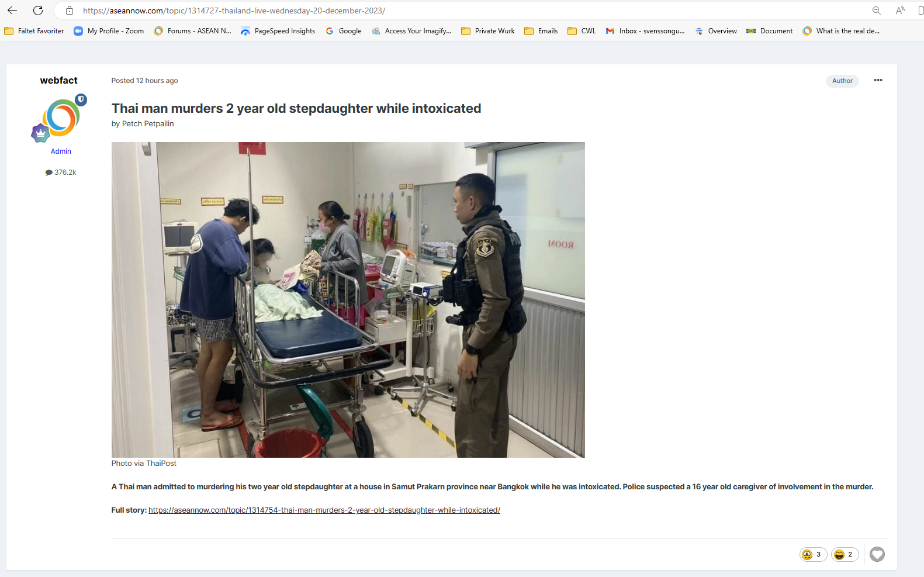Select the Photo via ThaiPost caption
Viewport: 924px width, 577px height.
pos(144,464)
